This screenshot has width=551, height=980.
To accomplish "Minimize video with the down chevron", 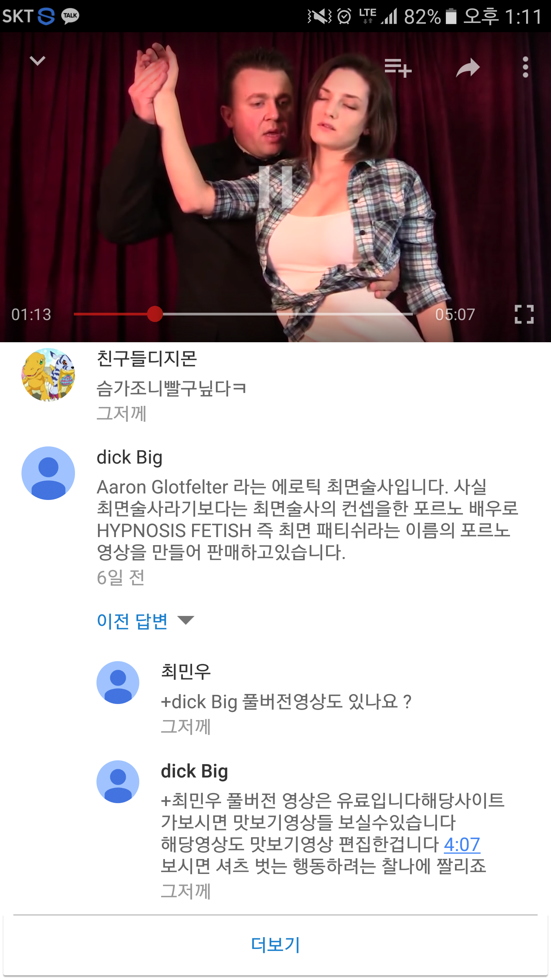I will pos(37,61).
